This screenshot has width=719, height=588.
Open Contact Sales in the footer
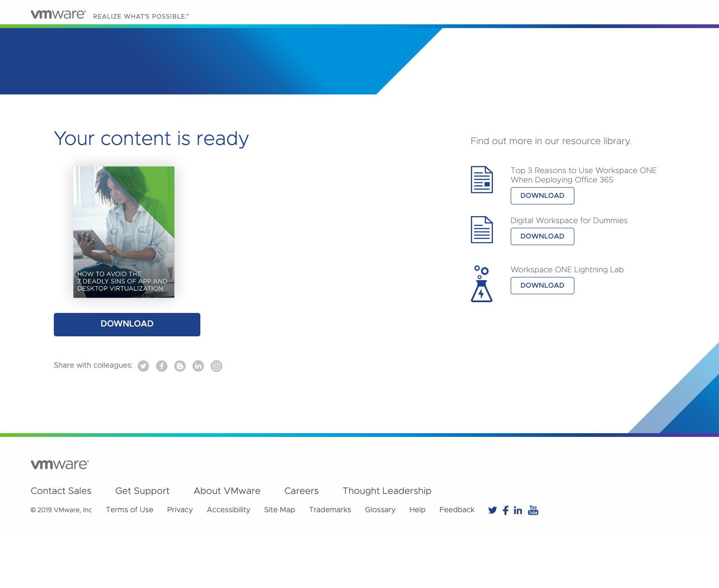tap(61, 491)
